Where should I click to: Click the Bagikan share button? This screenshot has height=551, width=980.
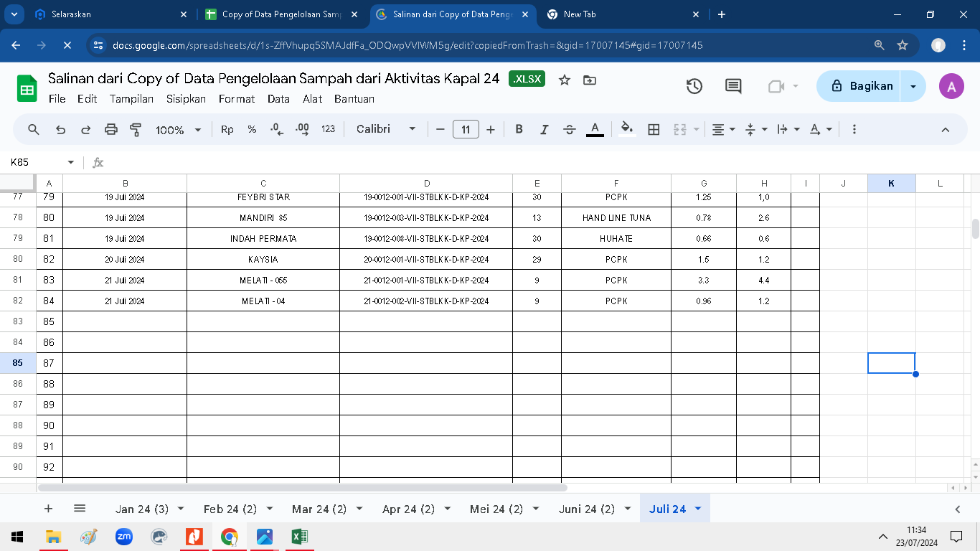coord(859,86)
